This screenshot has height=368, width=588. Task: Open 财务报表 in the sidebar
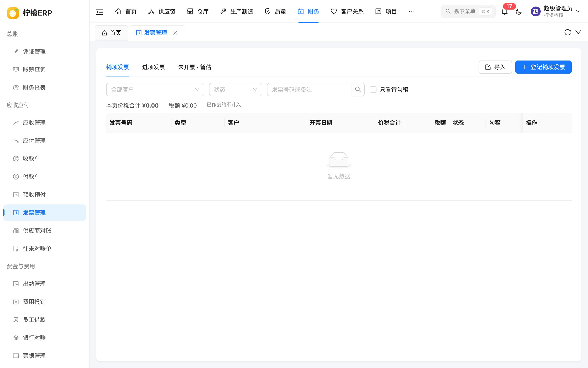click(x=45, y=88)
